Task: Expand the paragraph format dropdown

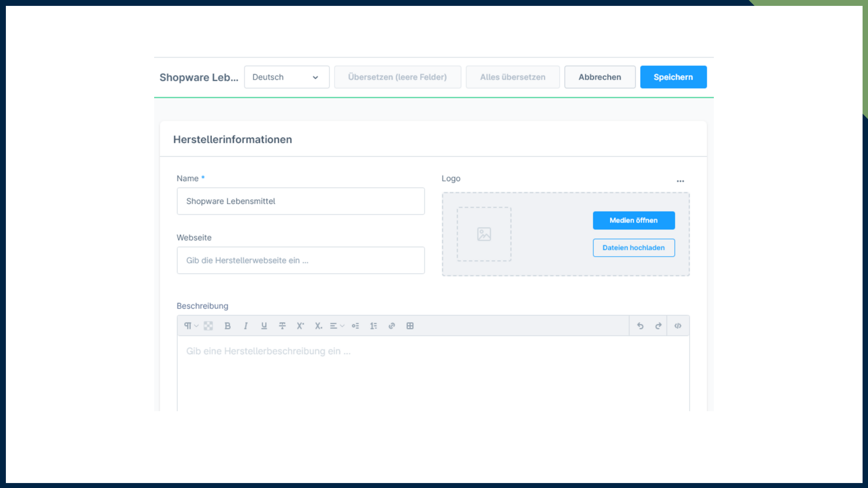Action: (x=191, y=326)
